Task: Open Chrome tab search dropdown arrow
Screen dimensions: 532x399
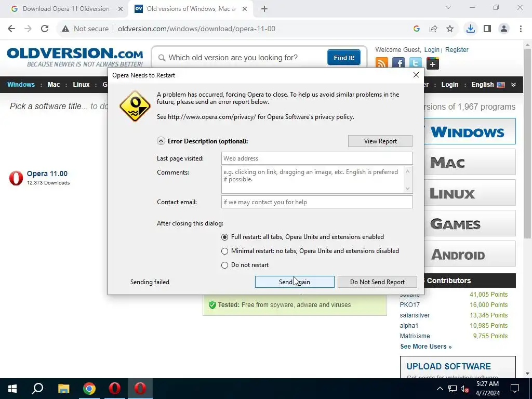Action: pyautogui.click(x=448, y=7)
